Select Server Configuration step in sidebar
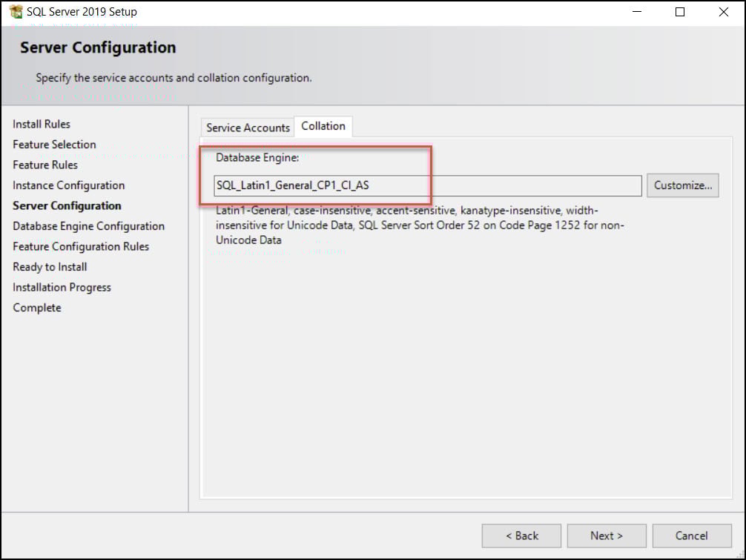This screenshot has width=746, height=560. click(67, 206)
